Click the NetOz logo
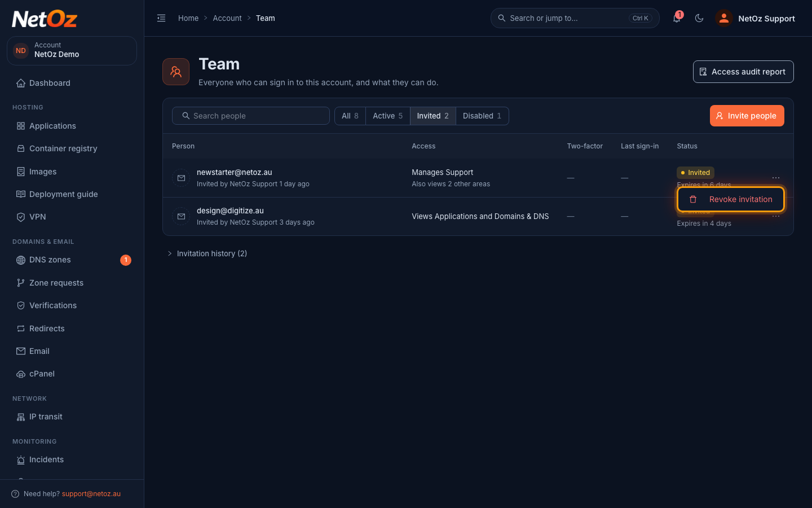Image resolution: width=812 pixels, height=508 pixels. point(45,19)
